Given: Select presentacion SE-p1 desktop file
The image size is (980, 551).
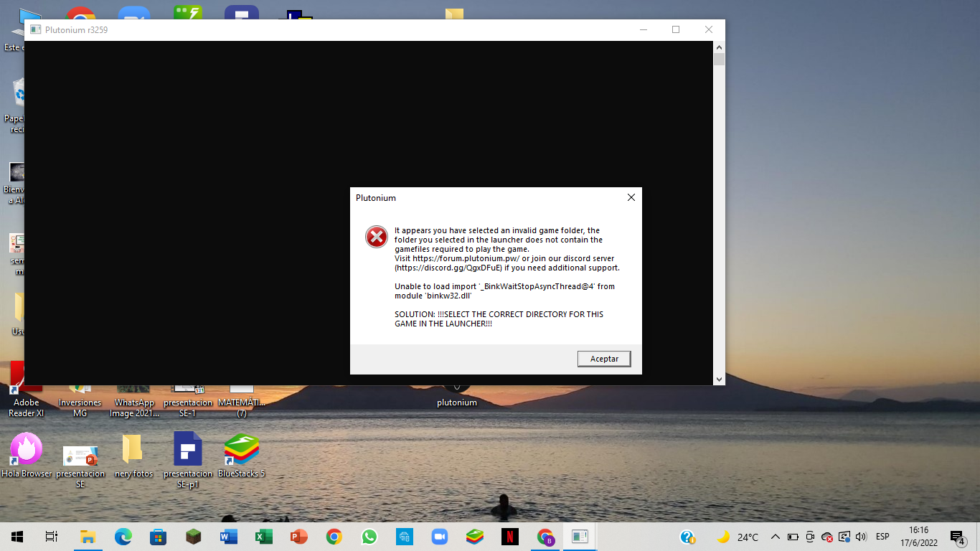Looking at the screenshot, I should point(188,461).
